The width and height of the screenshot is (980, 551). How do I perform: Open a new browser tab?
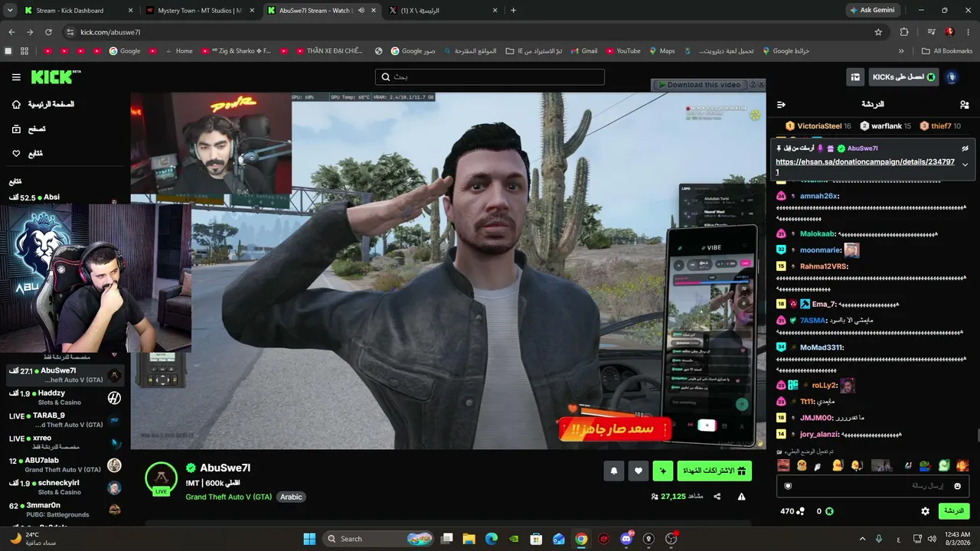point(513,11)
